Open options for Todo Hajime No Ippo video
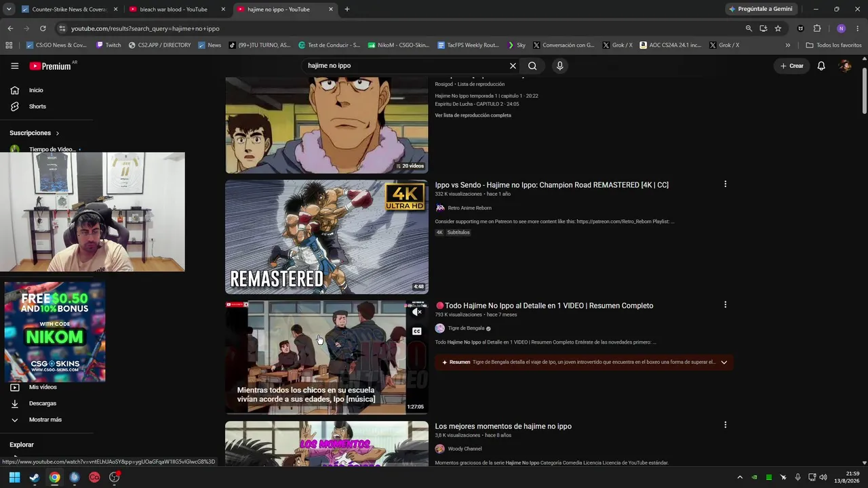This screenshot has height=488, width=868. click(x=725, y=305)
